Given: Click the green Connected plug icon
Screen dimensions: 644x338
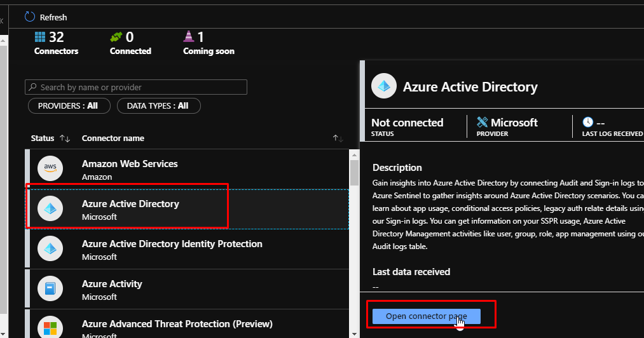Looking at the screenshot, I should tap(116, 37).
